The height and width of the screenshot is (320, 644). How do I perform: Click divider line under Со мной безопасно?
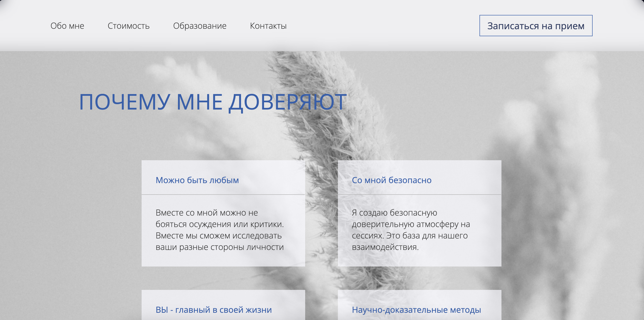[419, 194]
